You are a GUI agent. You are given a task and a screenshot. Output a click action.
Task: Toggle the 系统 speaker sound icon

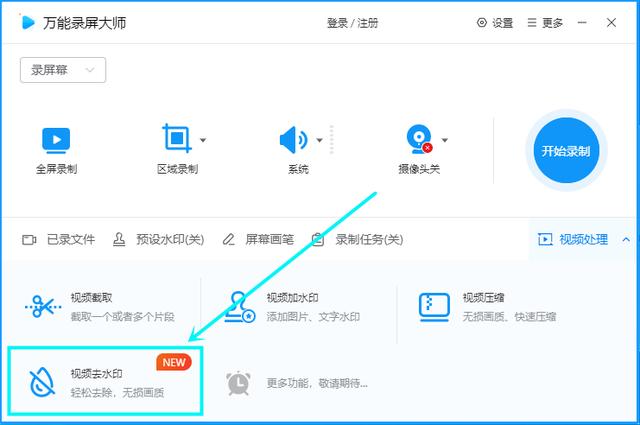(293, 140)
